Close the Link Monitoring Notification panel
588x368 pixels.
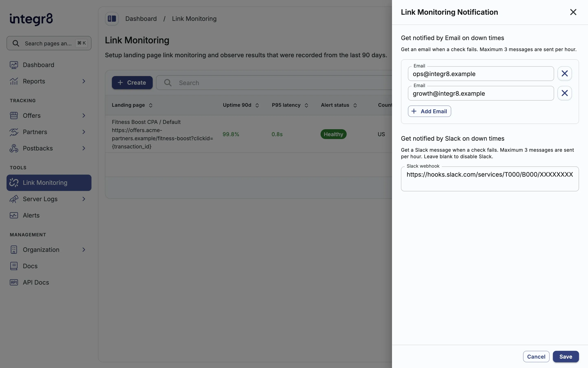pyautogui.click(x=573, y=12)
